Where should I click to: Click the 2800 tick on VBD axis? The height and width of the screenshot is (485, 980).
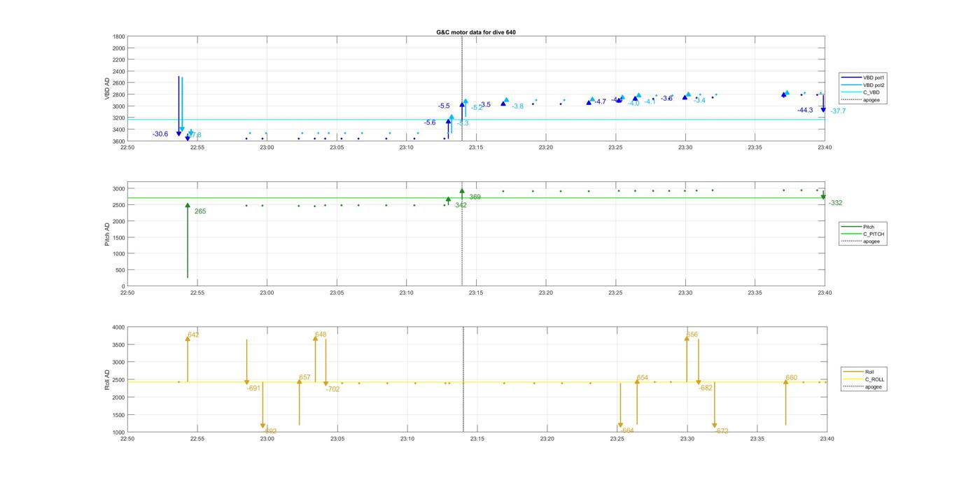point(119,94)
